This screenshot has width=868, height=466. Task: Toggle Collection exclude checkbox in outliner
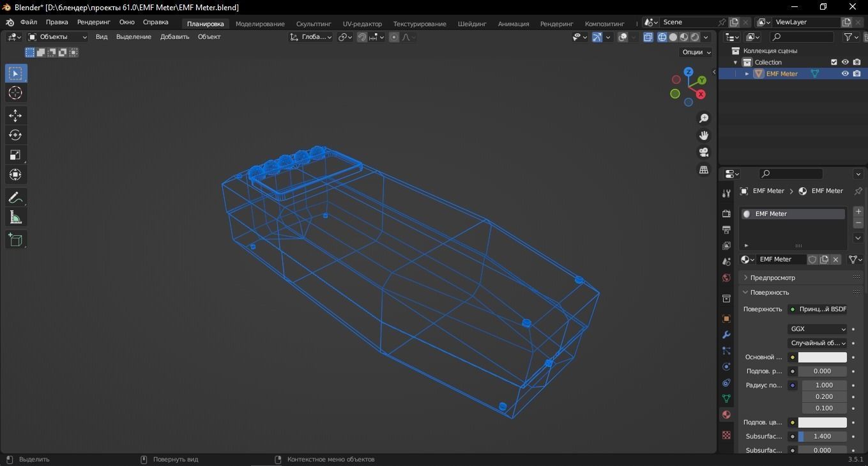coord(834,62)
